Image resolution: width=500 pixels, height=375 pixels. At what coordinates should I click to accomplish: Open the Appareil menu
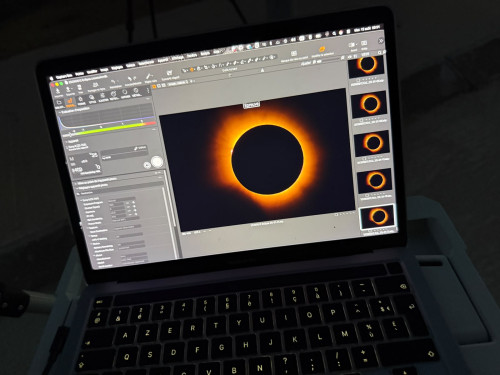coord(163,60)
